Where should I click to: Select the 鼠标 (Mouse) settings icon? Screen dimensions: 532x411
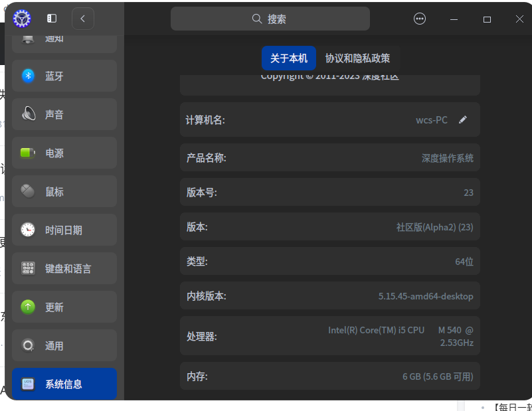pos(28,191)
